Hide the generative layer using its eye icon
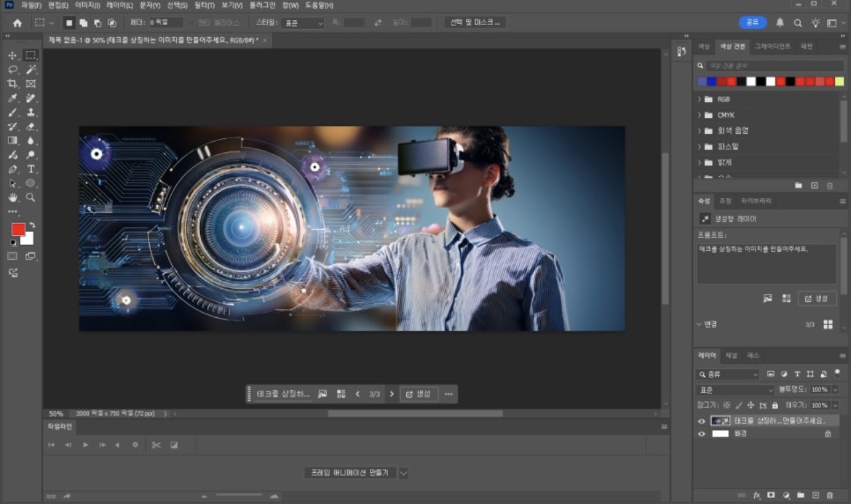 (701, 421)
